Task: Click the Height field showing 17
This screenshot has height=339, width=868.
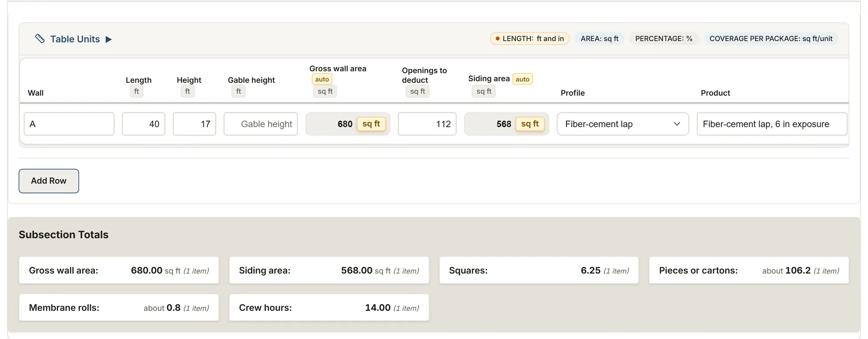Action: (194, 124)
